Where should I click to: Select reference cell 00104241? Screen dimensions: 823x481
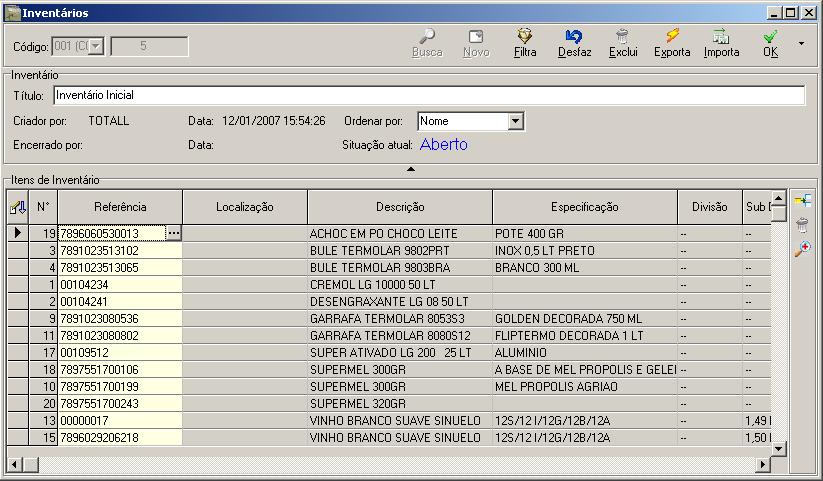click(x=120, y=301)
